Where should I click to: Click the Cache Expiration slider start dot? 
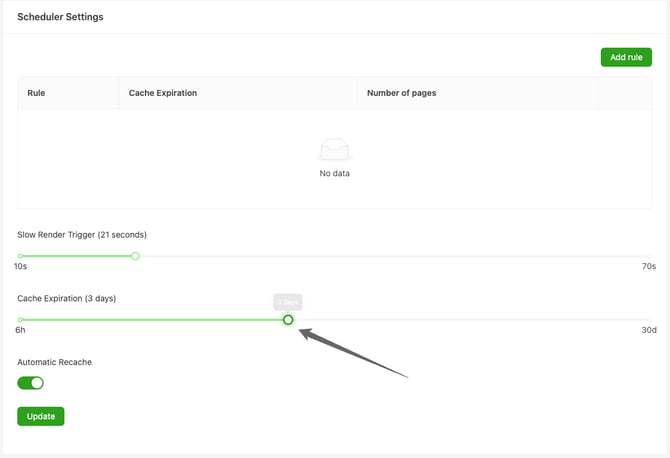click(20, 320)
